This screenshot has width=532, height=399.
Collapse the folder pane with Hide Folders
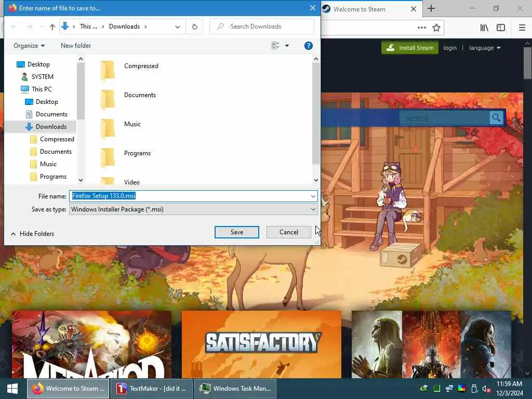click(x=33, y=234)
